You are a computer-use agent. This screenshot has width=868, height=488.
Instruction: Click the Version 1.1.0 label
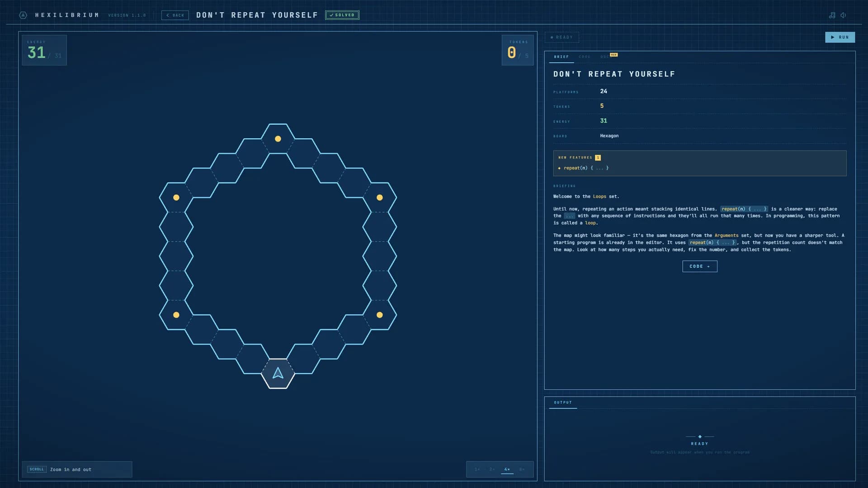(127, 15)
